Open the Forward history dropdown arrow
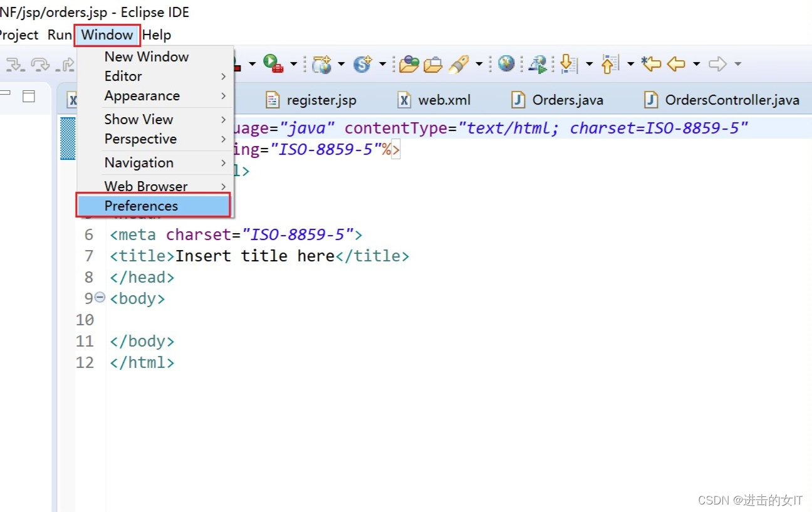This screenshot has height=512, width=812. point(737,64)
